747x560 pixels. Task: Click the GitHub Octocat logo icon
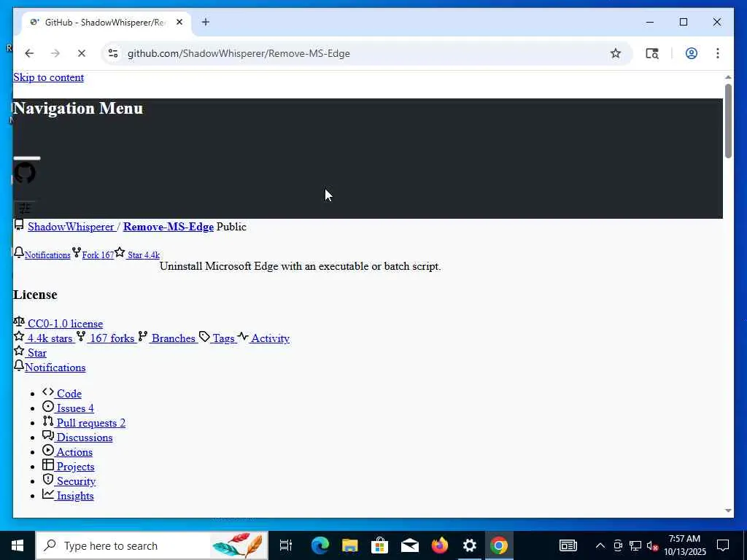pyautogui.click(x=25, y=173)
